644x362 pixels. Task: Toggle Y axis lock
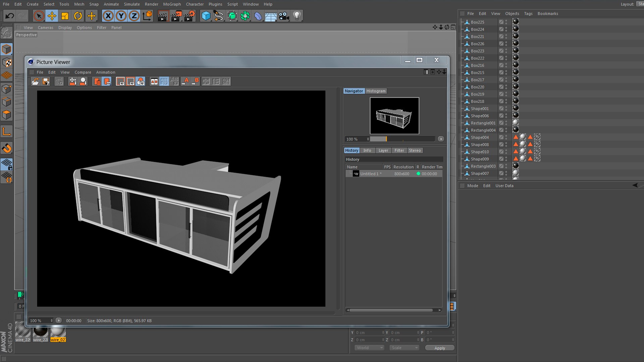(x=121, y=16)
